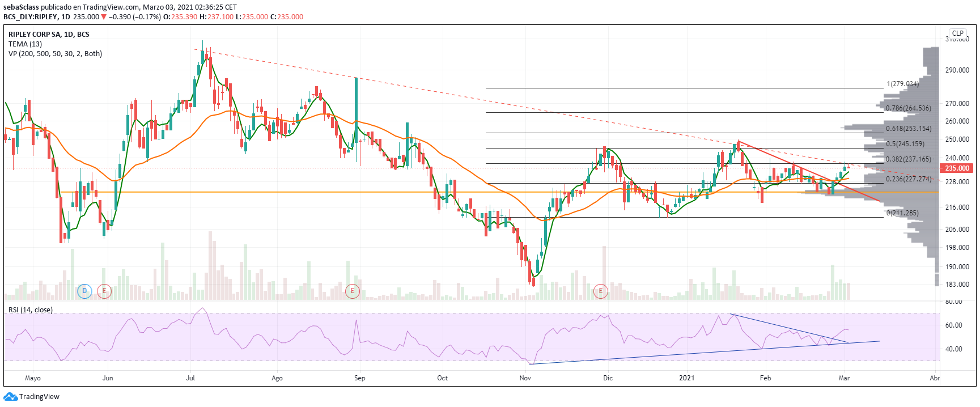The height and width of the screenshot is (407, 980).
Task: Click the 0.382(237.165) Fibonacci level label
Action: point(908,159)
